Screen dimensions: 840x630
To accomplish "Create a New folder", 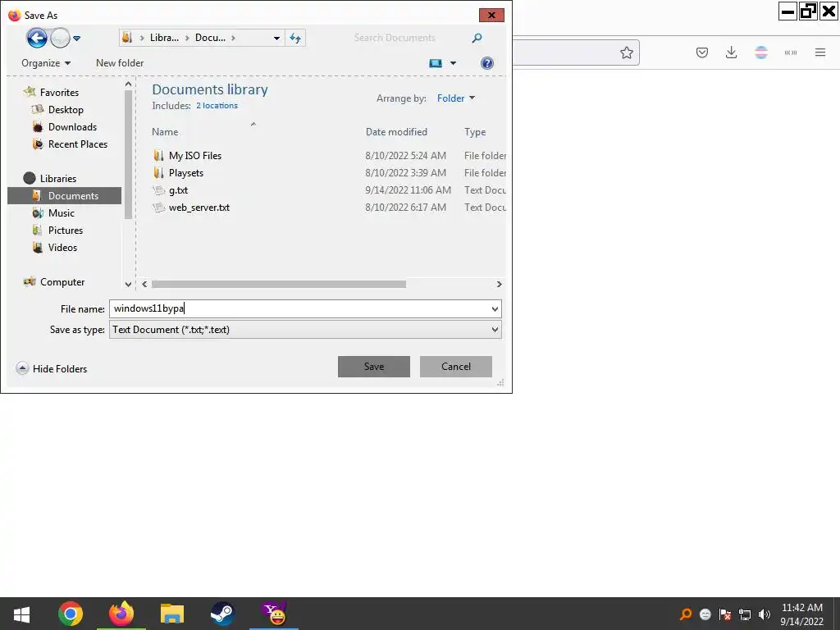I will 120,63.
